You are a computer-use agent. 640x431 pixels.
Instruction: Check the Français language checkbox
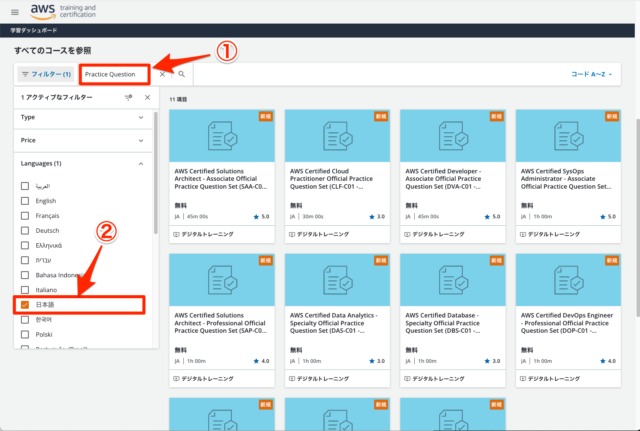click(25, 216)
